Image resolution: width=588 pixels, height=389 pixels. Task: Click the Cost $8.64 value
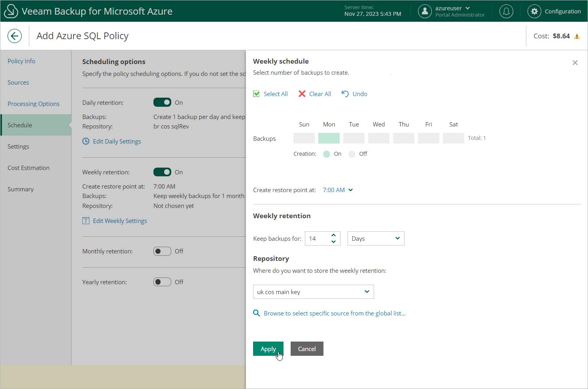[x=561, y=36]
